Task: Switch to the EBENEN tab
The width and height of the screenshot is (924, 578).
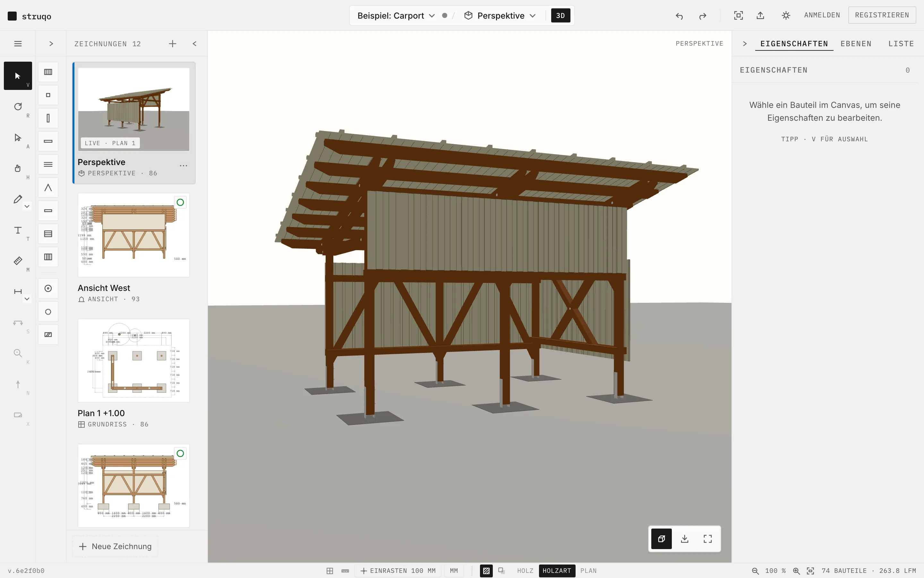Action: [x=856, y=44]
